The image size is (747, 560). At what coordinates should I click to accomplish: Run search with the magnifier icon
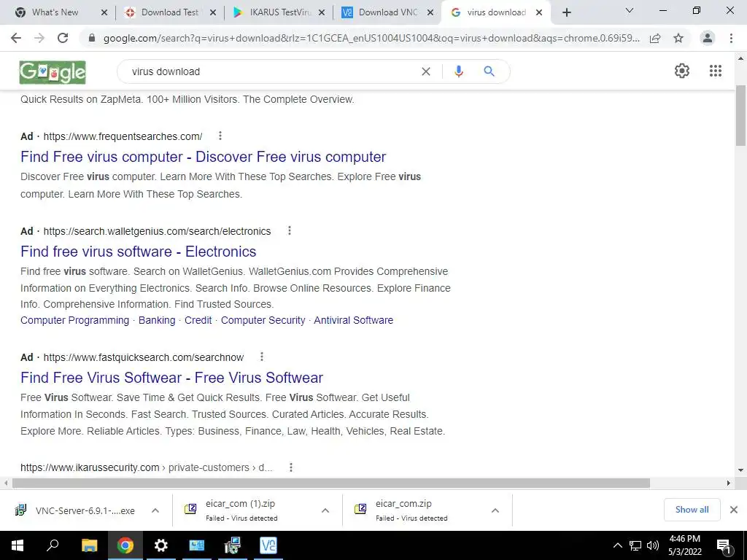[x=489, y=71]
